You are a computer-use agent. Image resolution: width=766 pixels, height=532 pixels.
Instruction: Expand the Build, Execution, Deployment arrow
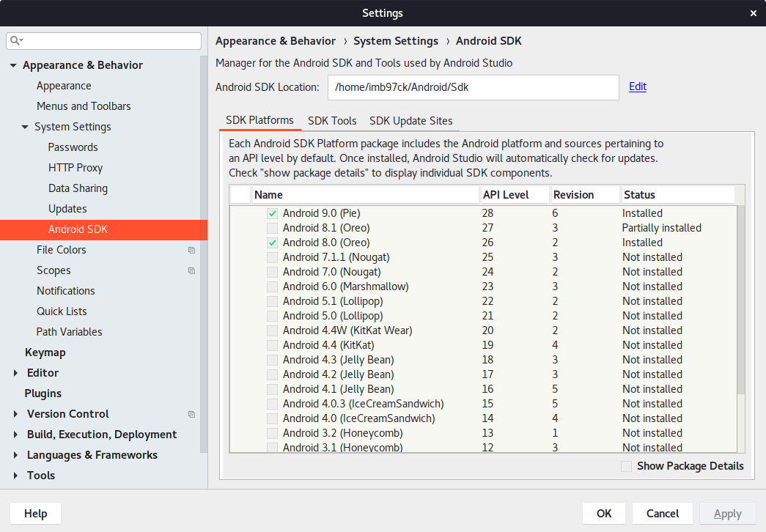[x=15, y=435]
